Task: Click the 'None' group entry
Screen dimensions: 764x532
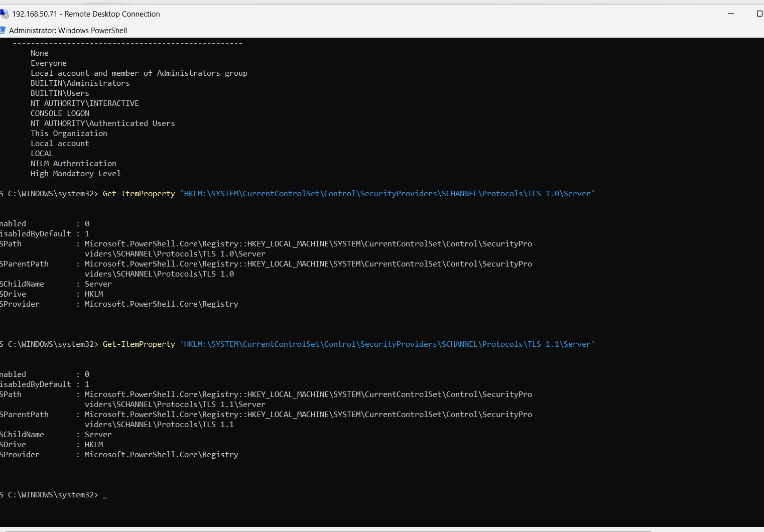Action: coord(40,53)
